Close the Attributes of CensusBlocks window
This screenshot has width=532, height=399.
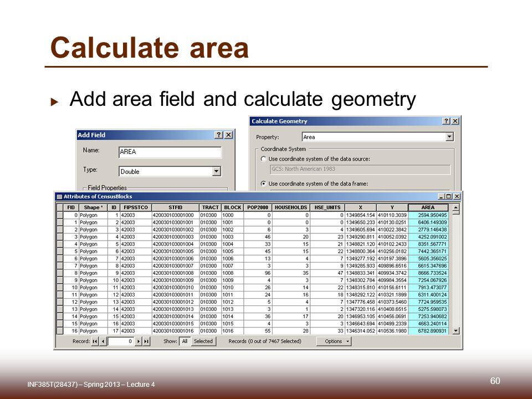pyautogui.click(x=457, y=196)
